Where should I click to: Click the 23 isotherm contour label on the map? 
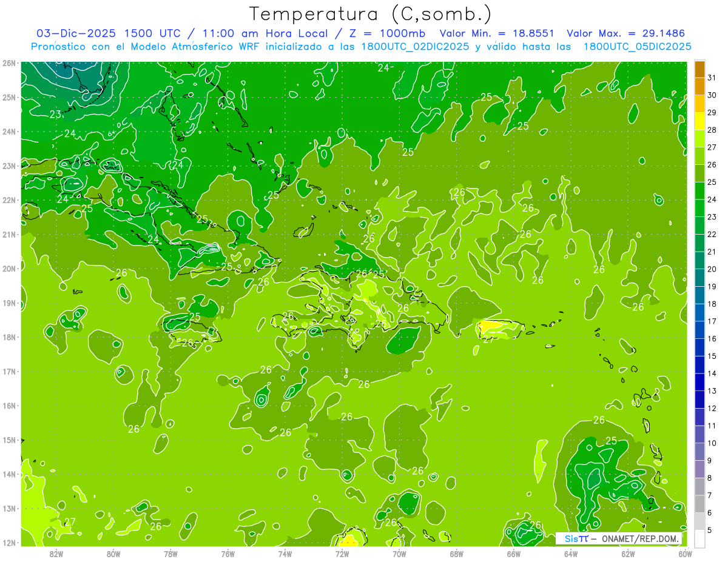[55, 114]
